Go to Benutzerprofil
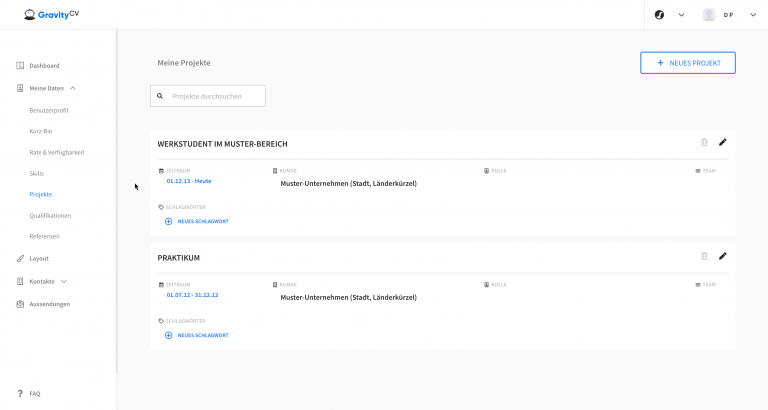The image size is (768, 410). tap(49, 110)
